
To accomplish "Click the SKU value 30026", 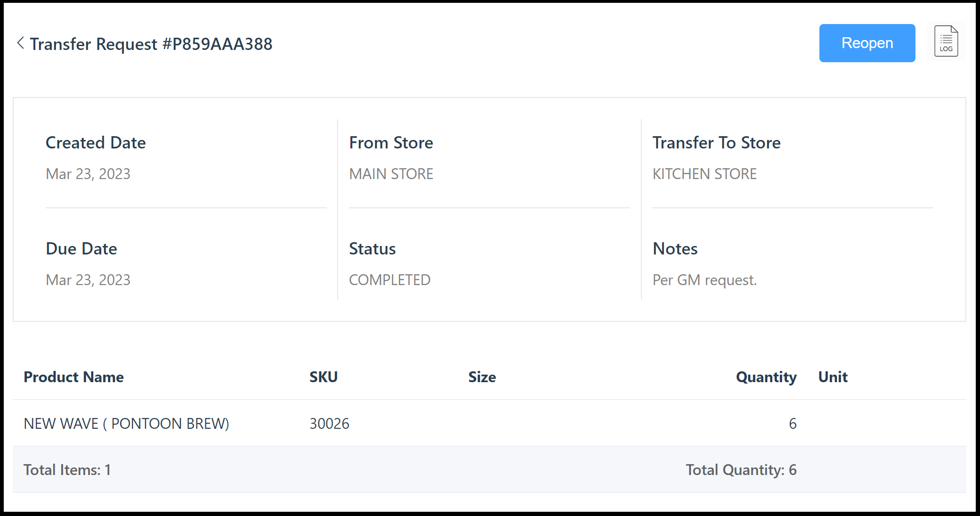I will pos(329,424).
